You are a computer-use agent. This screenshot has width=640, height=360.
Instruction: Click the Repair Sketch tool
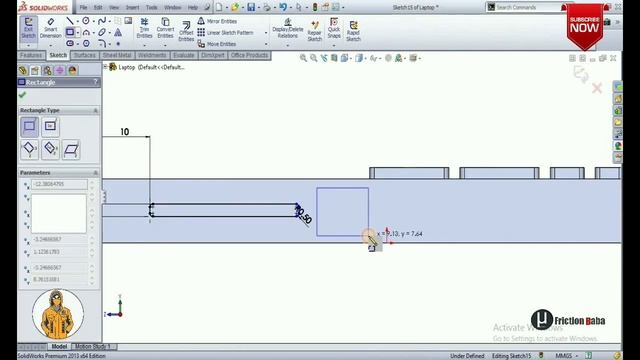(x=314, y=31)
